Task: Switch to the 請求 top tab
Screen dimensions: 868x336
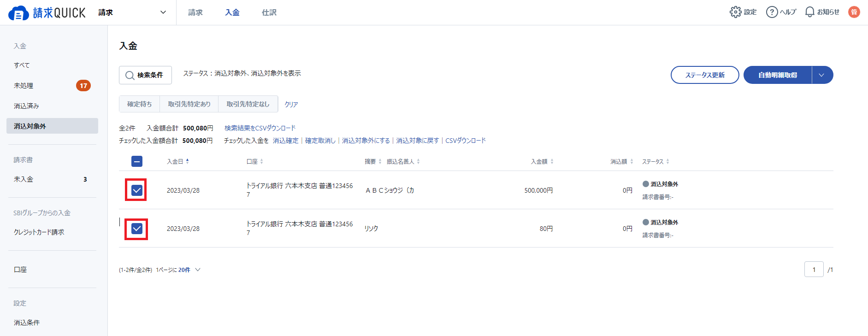Action: (x=195, y=12)
